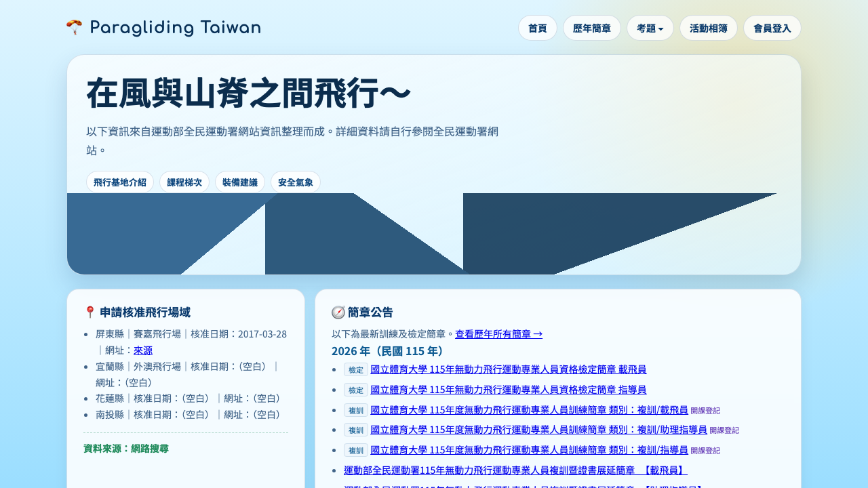
Task: Click the Paragliding Taiwan site title
Action: point(175,28)
